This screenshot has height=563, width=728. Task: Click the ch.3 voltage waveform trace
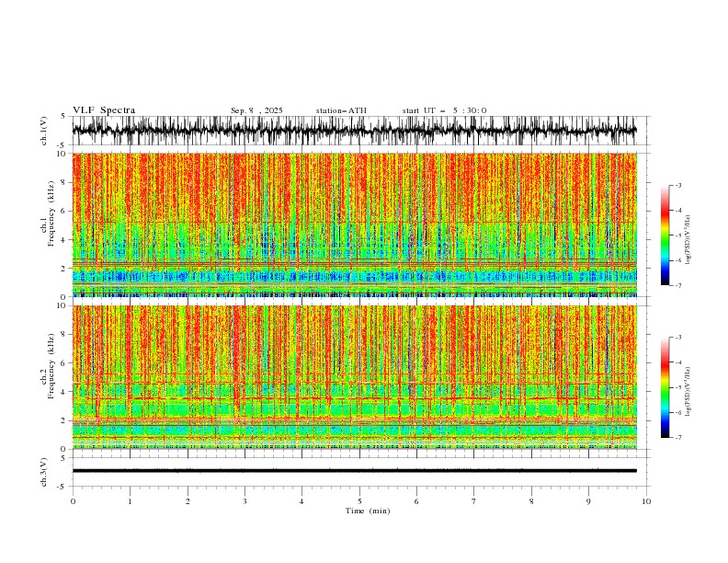tap(355, 471)
